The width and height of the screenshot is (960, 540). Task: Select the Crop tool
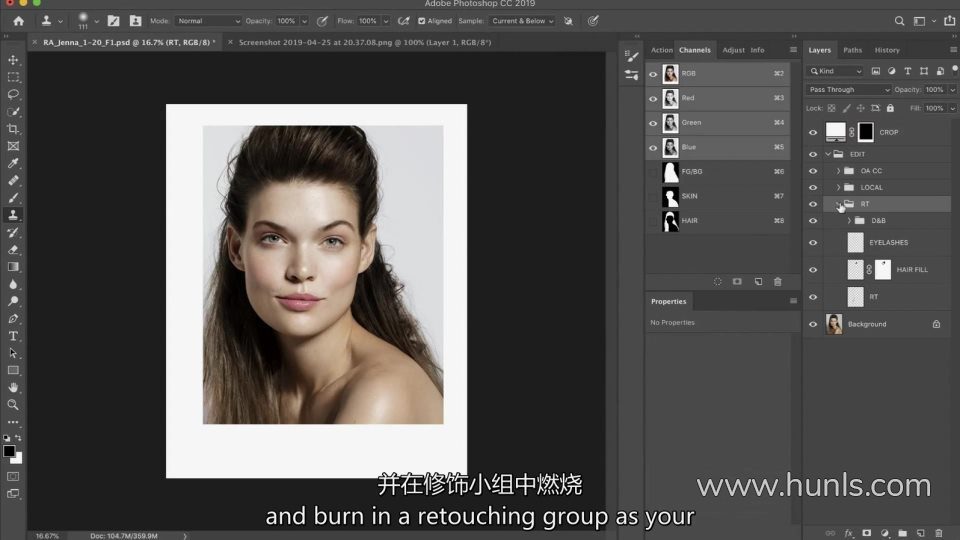click(x=13, y=129)
